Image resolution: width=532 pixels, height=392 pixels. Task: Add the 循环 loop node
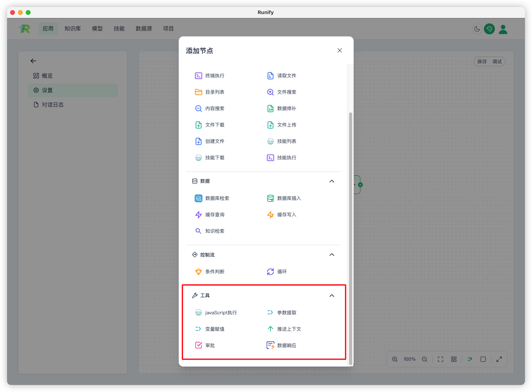coord(277,272)
